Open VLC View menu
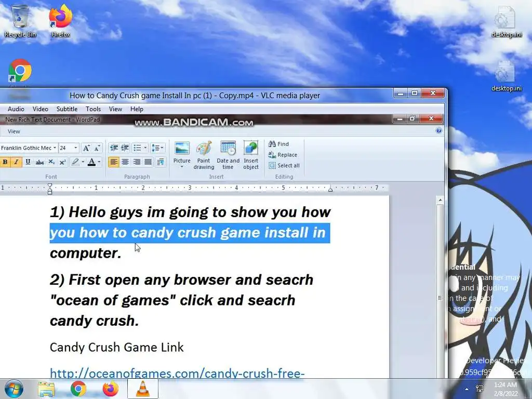The height and width of the screenshot is (399, 532). [115, 109]
